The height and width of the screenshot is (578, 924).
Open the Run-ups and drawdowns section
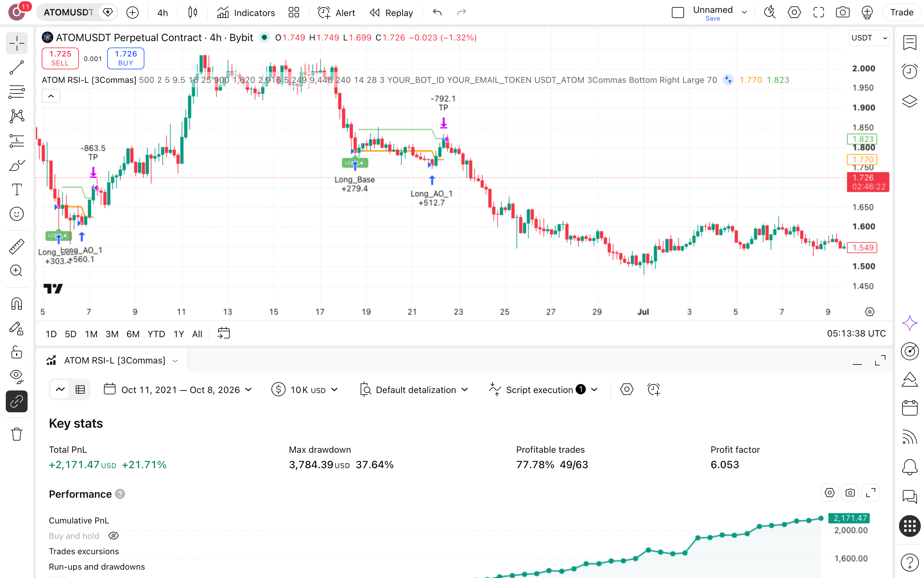pyautogui.click(x=97, y=567)
